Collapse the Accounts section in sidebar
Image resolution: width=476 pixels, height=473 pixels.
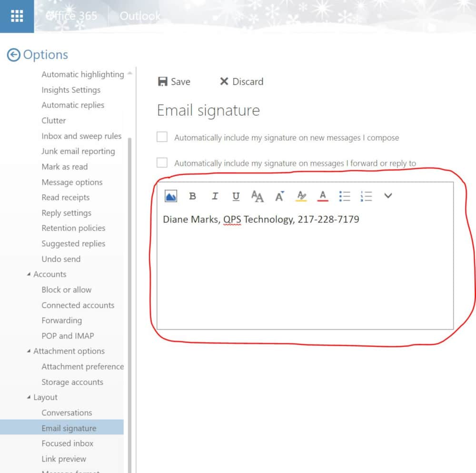[x=29, y=274]
